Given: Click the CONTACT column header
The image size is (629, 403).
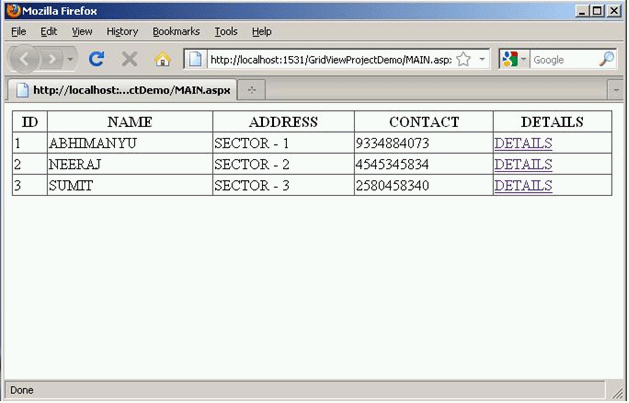Looking at the screenshot, I should click(424, 122).
